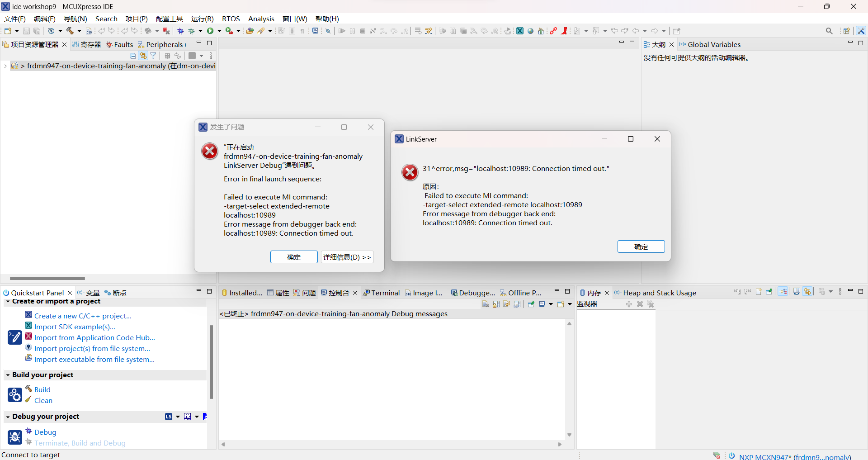Click the Debug link in Quickstart Panel
Screen dimensions: 868x460
click(45, 432)
